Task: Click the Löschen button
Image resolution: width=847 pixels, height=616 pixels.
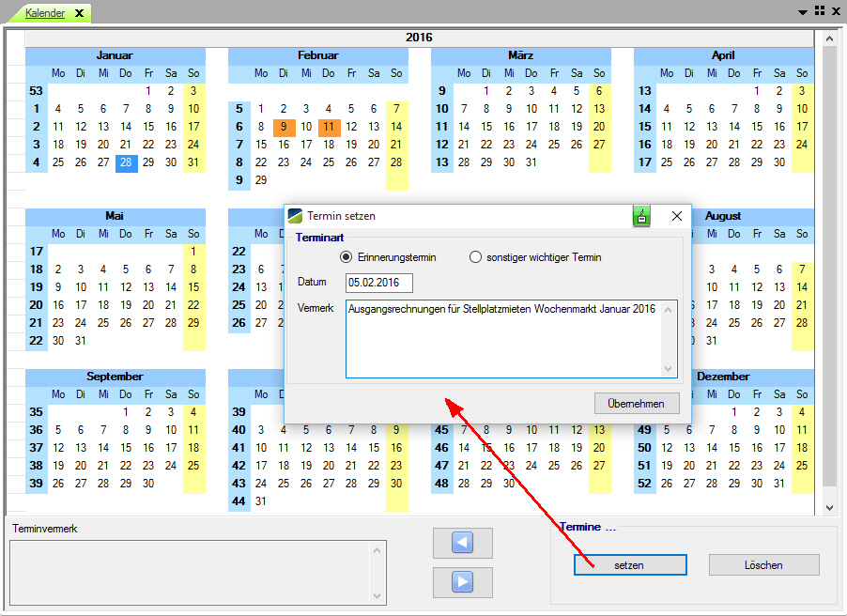Action: coord(763,565)
